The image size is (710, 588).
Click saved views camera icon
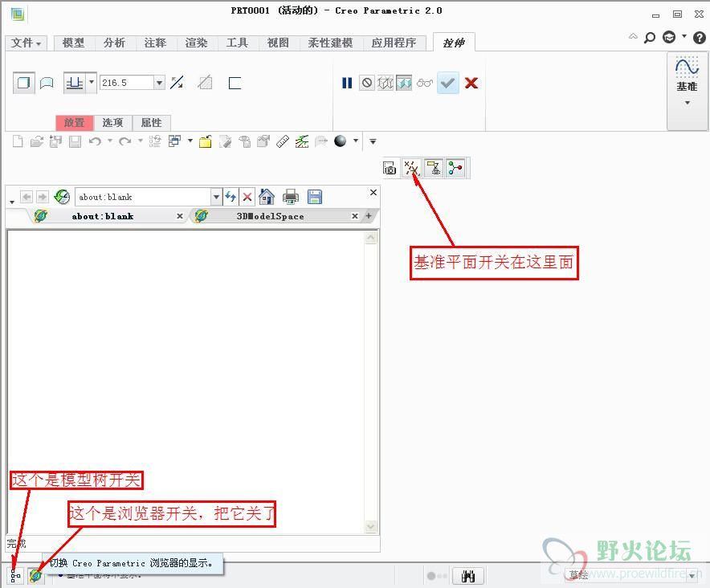pyautogui.click(x=390, y=168)
